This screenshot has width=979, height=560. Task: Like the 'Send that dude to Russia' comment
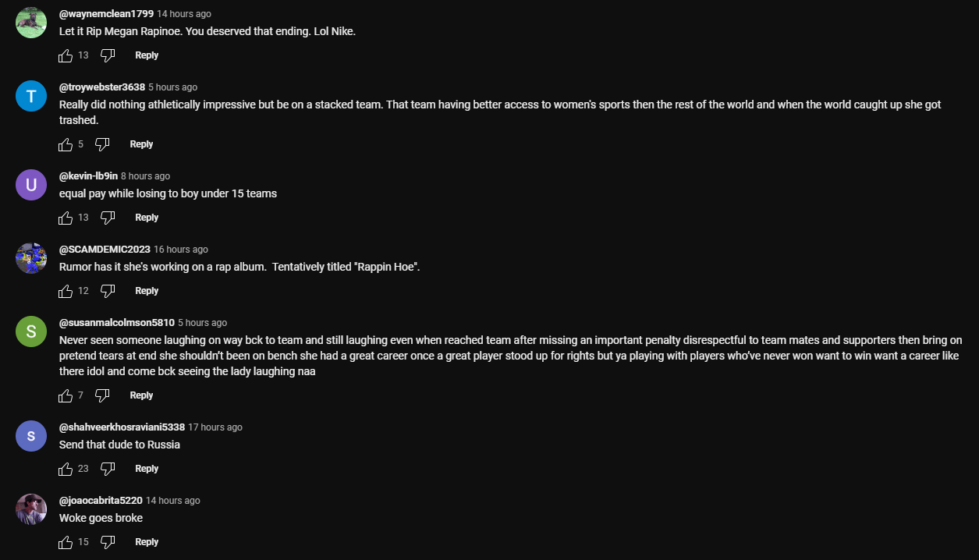coord(66,469)
